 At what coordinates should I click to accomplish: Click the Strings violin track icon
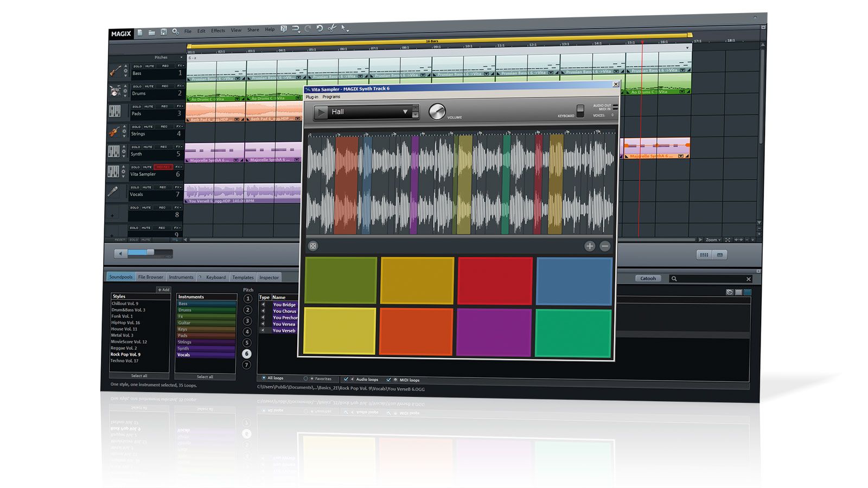tap(114, 132)
